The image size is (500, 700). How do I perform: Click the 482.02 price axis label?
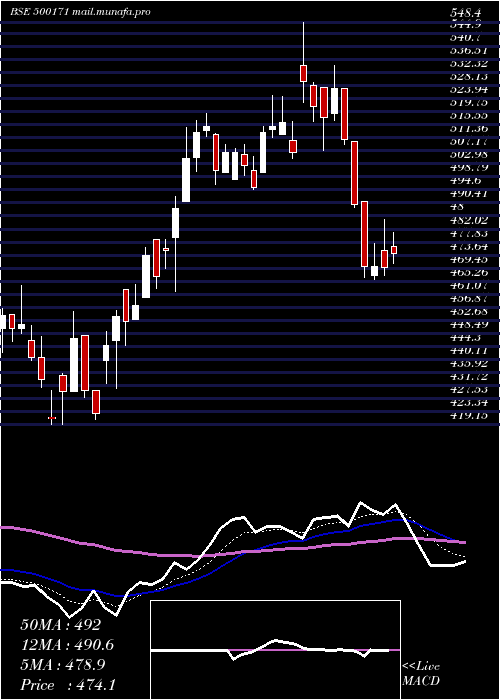tap(468, 220)
